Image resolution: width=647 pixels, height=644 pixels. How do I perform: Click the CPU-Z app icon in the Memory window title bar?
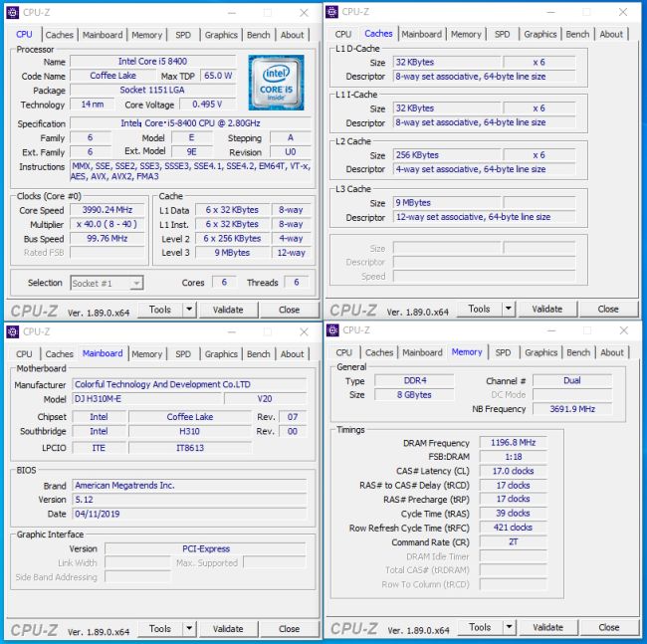pyautogui.click(x=332, y=330)
